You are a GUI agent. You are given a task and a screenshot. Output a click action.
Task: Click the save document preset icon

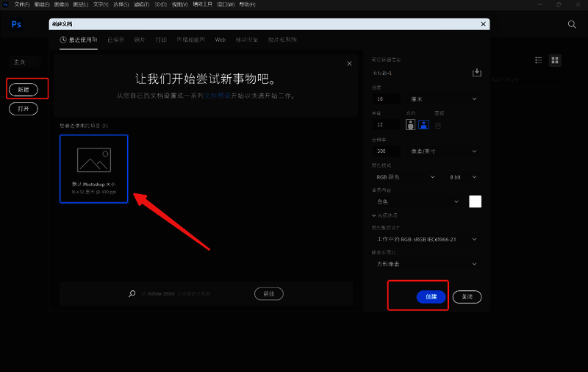476,72
